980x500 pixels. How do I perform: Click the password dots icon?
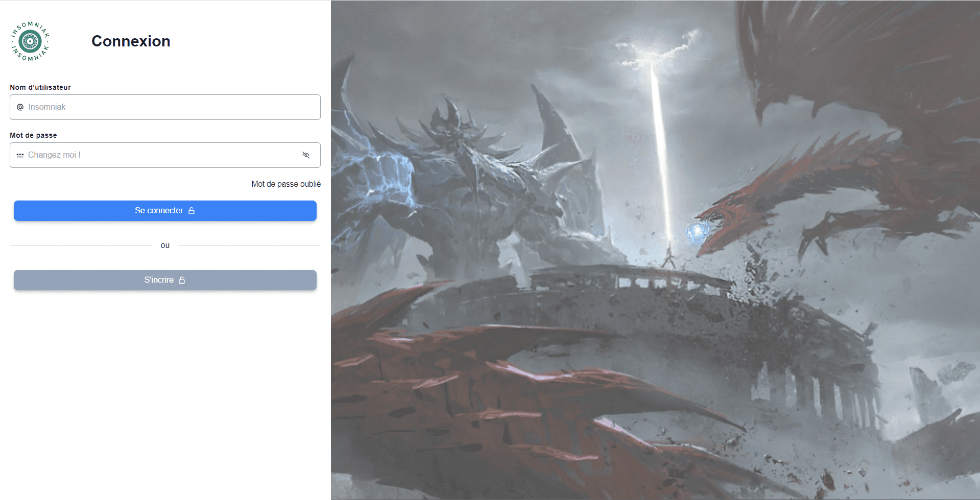click(x=20, y=155)
